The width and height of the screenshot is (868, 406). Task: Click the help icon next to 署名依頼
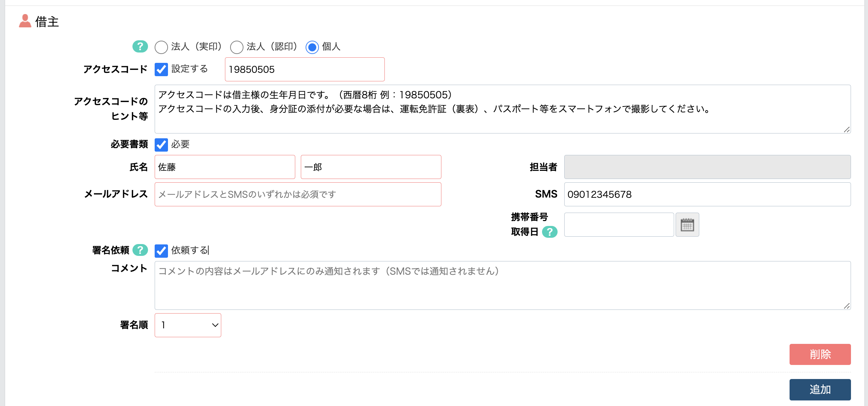click(139, 250)
